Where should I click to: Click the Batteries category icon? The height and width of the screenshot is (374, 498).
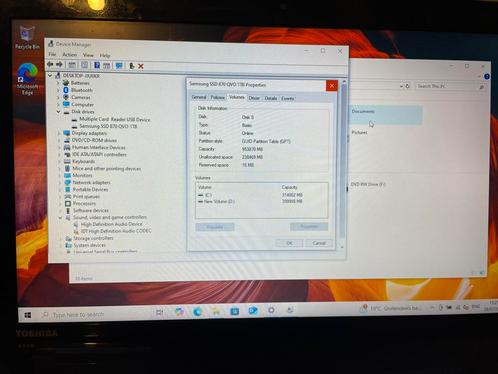click(x=66, y=83)
